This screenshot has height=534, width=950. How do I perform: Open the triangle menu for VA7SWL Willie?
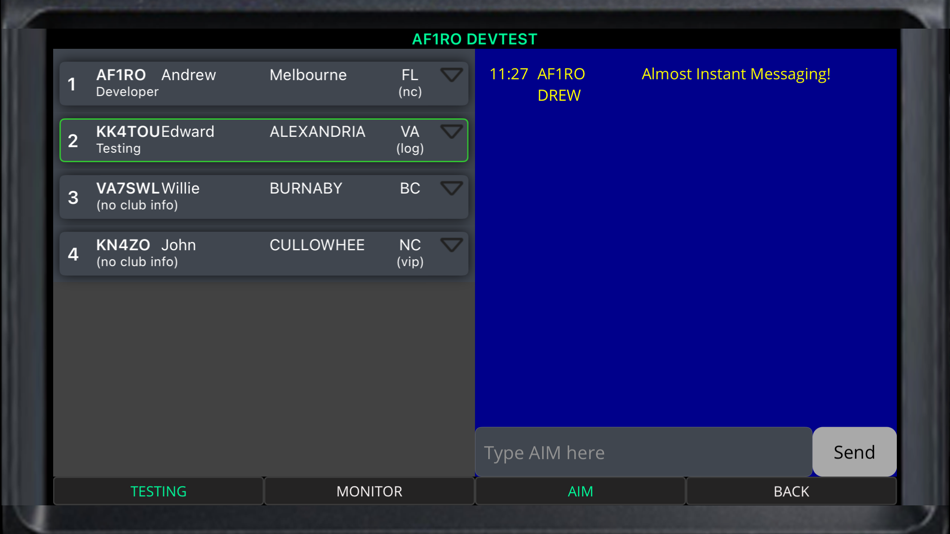[451, 189]
